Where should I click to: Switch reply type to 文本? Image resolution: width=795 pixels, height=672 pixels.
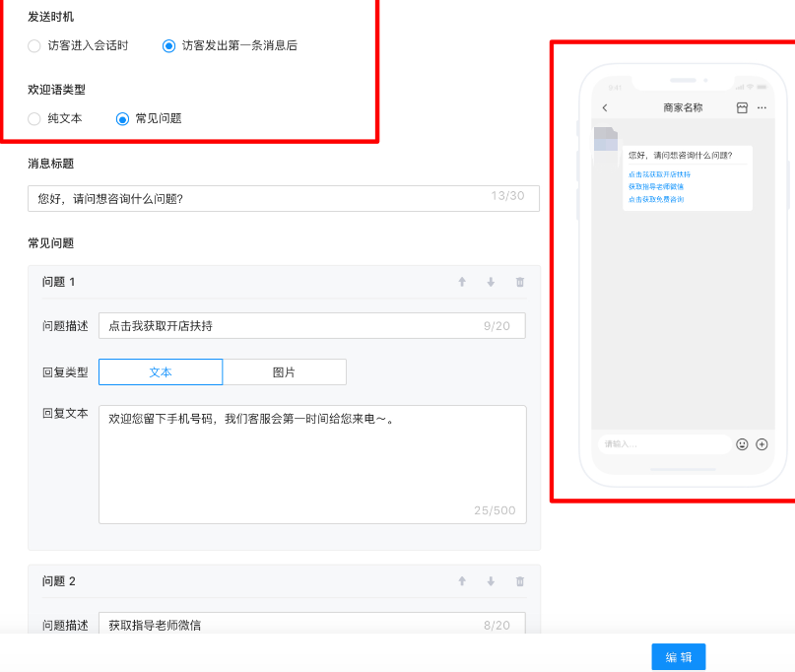161,371
